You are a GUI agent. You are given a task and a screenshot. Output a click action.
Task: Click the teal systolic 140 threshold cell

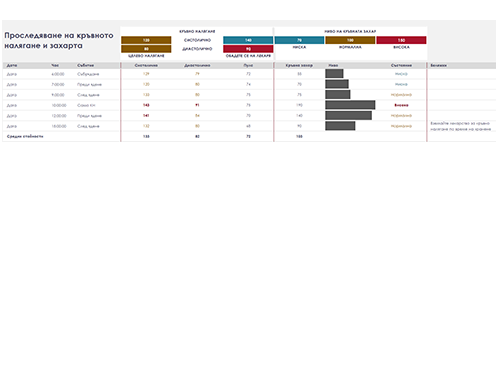tap(248, 40)
